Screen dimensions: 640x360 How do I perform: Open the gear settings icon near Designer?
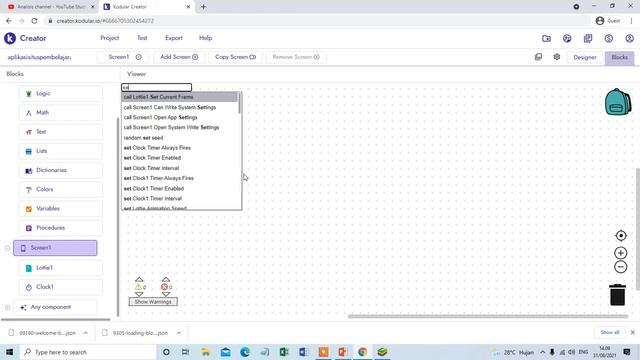click(x=557, y=57)
